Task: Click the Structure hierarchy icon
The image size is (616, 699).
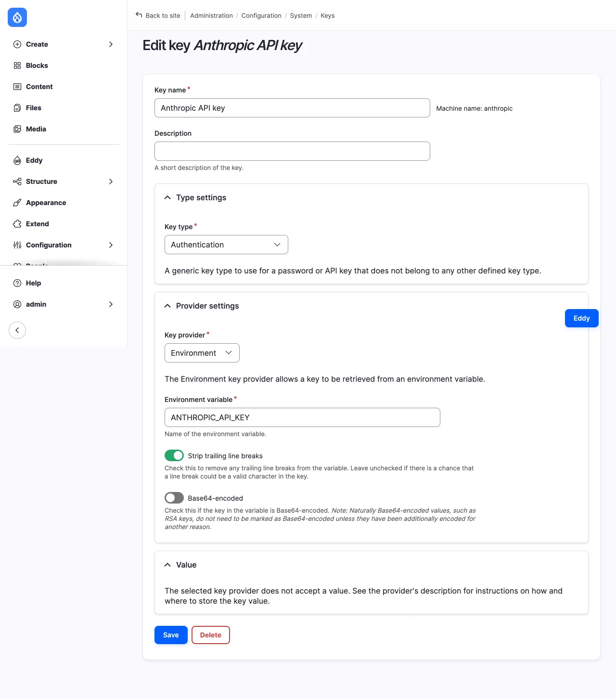Action: pyautogui.click(x=17, y=181)
